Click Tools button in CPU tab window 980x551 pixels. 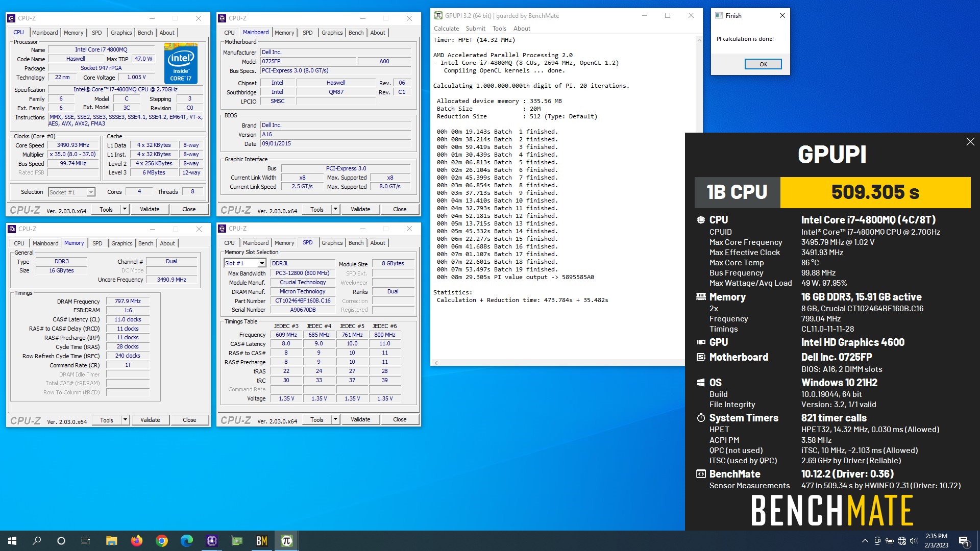point(106,209)
